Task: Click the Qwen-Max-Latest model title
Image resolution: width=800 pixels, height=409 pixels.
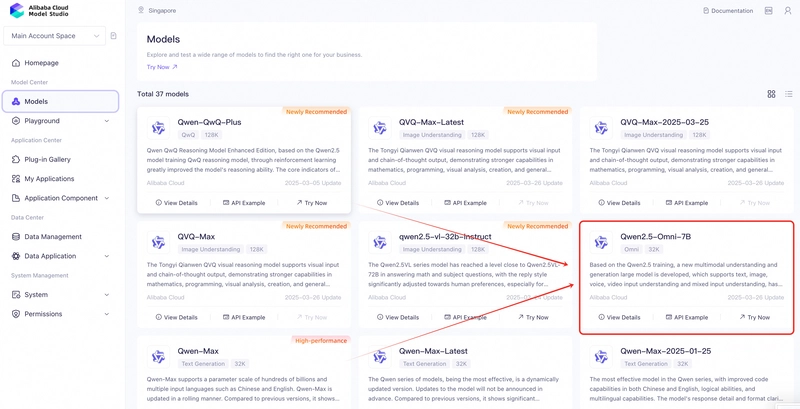Action: tap(433, 351)
